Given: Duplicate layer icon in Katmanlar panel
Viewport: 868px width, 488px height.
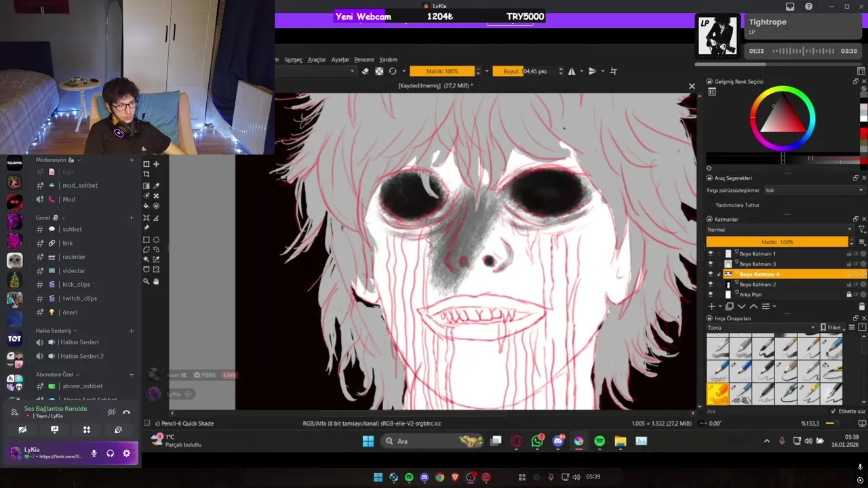Looking at the screenshot, I should click(730, 306).
